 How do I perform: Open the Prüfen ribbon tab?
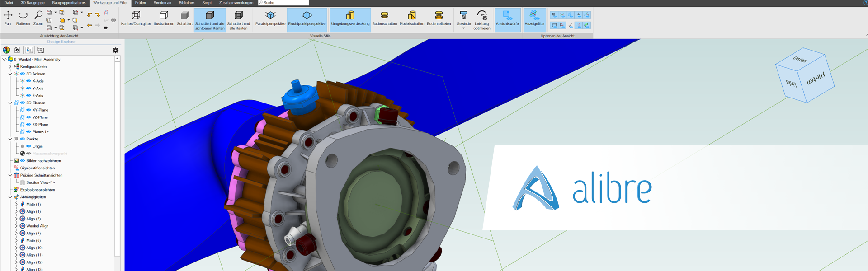[x=140, y=3]
